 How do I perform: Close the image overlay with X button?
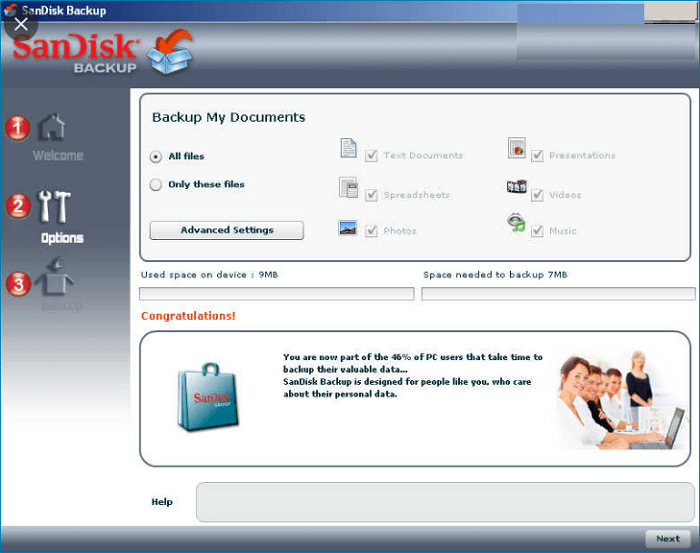pos(21,24)
